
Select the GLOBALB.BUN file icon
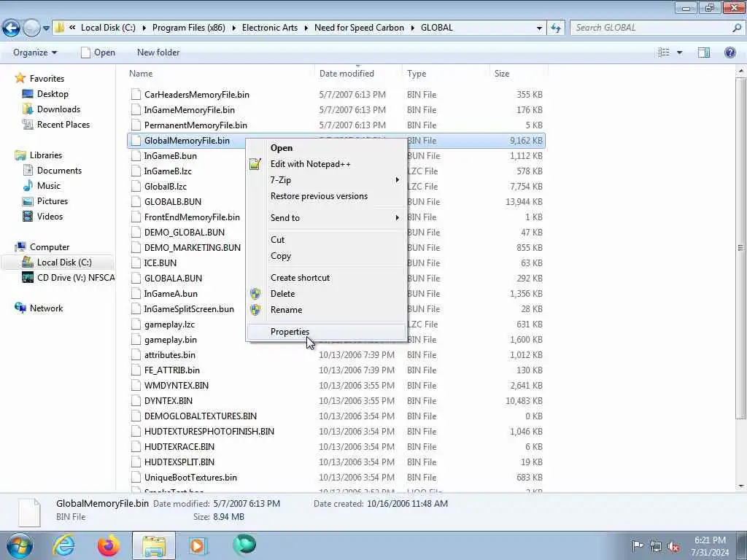click(136, 202)
